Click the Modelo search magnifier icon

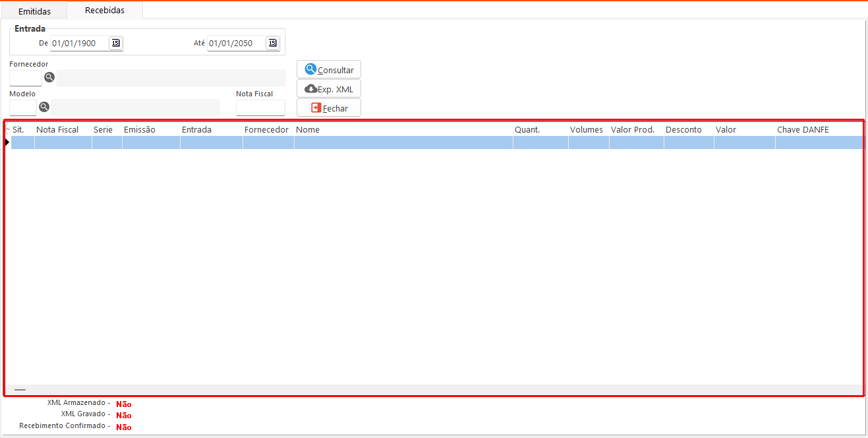43,107
